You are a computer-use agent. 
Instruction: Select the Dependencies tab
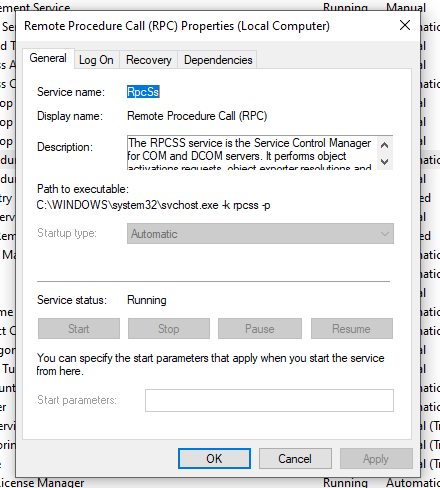218,60
